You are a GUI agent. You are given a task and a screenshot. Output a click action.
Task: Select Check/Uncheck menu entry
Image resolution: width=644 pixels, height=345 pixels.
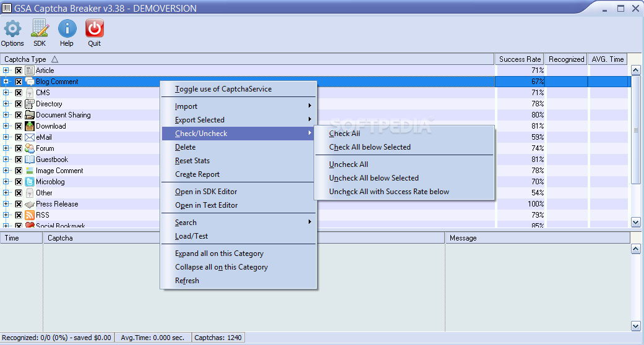click(238, 134)
